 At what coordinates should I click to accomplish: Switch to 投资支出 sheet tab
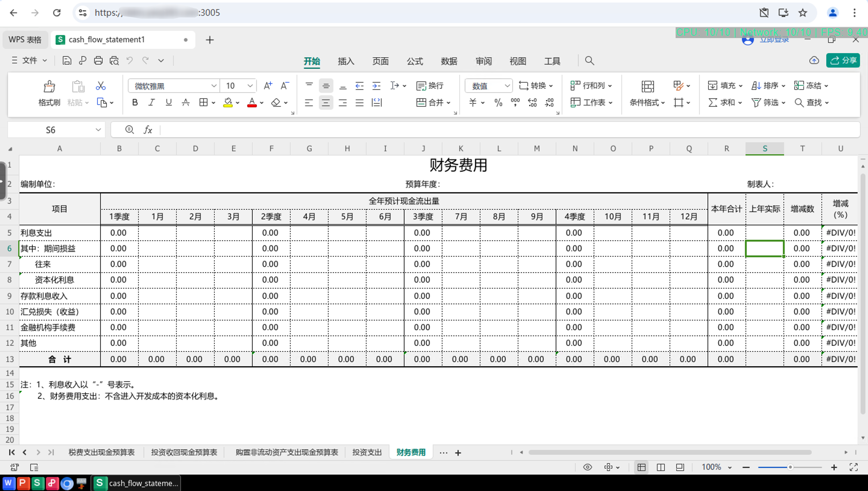367,452
